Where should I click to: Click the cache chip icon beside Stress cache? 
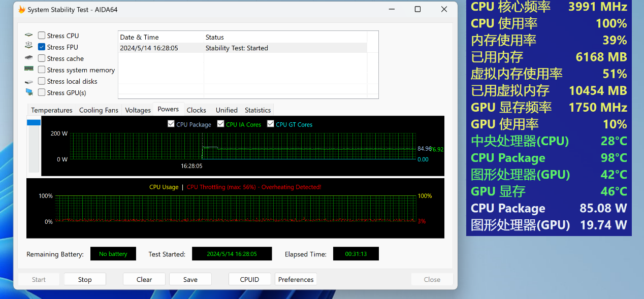(28, 58)
